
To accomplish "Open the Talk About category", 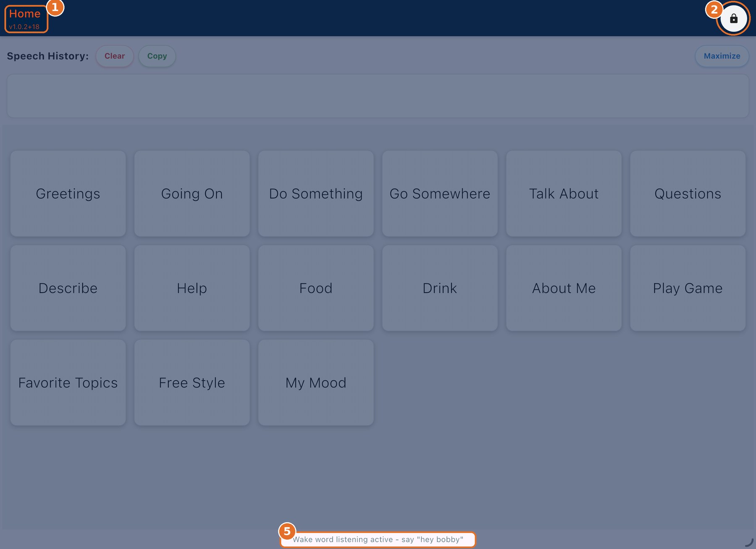I will [564, 193].
